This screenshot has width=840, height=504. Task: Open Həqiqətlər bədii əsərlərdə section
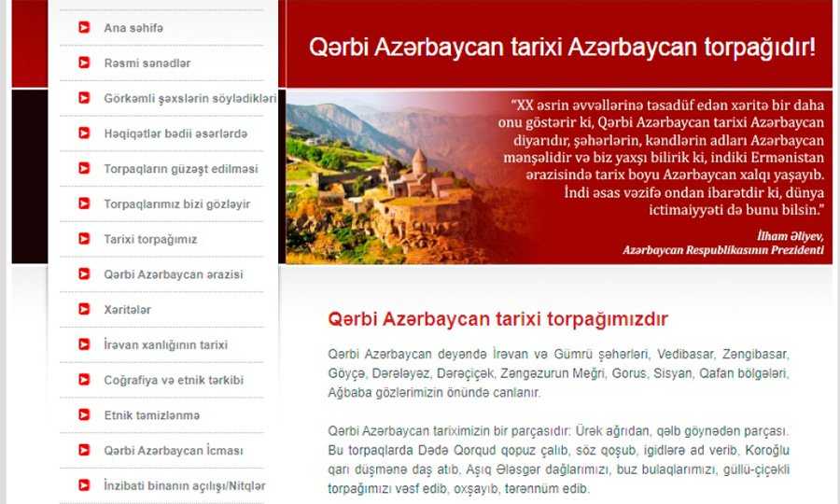[x=175, y=133]
